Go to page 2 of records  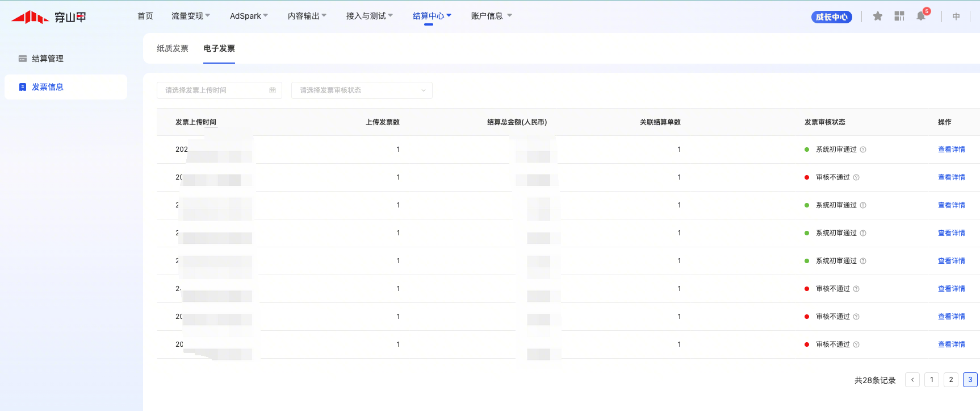(951, 380)
